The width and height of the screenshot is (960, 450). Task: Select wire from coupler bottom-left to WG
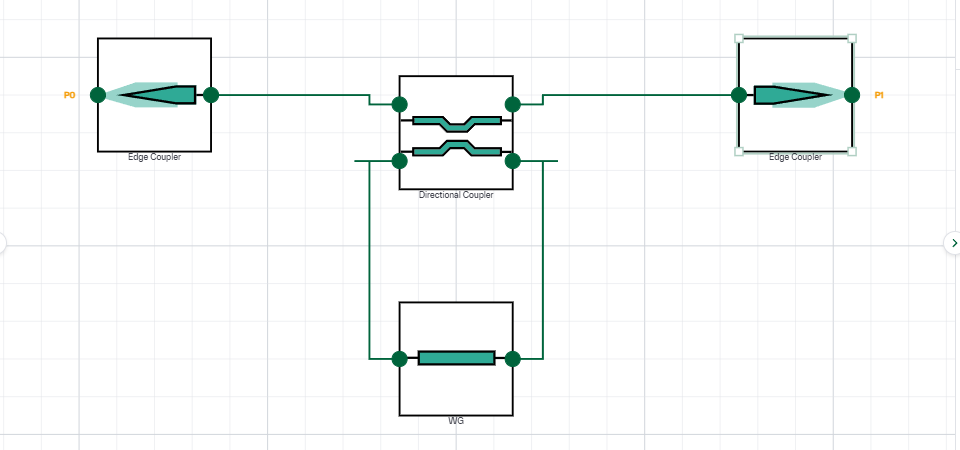(369, 260)
